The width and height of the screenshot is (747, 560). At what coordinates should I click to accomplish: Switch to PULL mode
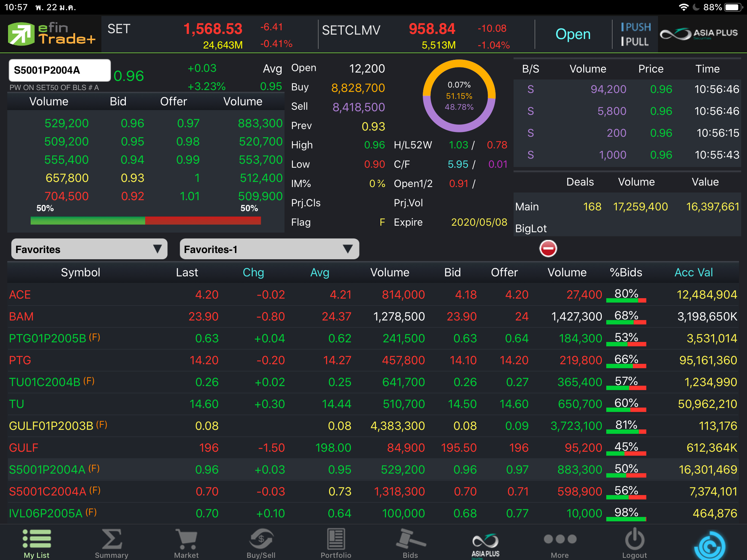click(x=635, y=42)
